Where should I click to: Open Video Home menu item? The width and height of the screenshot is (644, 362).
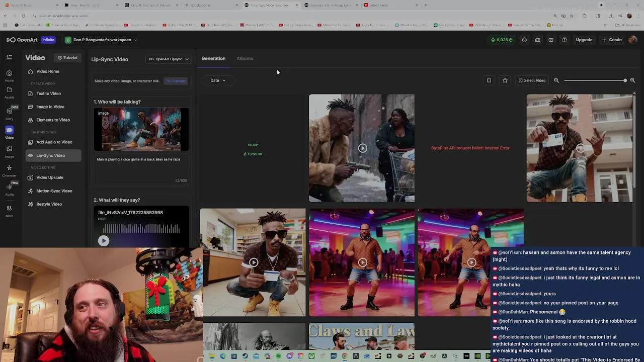pyautogui.click(x=53, y=71)
